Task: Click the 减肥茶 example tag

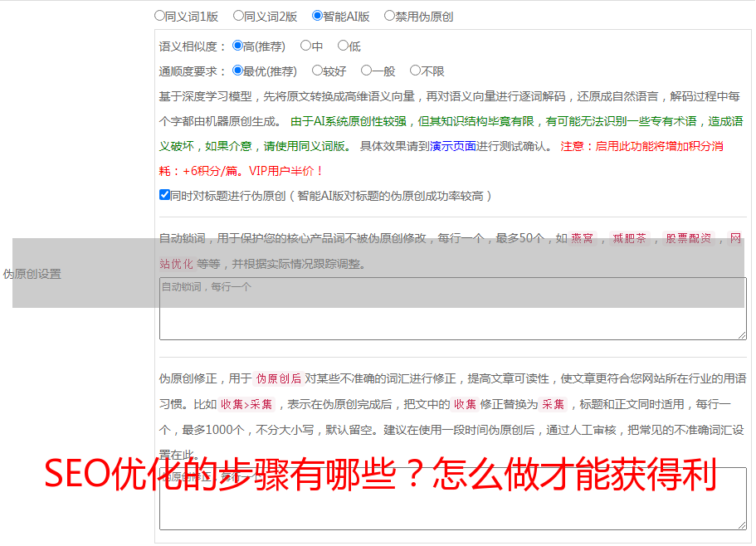Action: coord(629,238)
